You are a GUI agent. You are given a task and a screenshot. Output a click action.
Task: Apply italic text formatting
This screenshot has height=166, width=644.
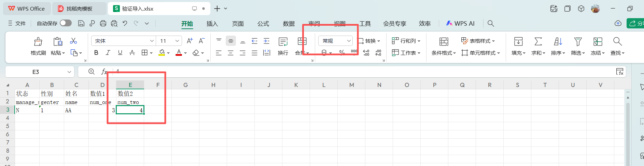[108, 53]
